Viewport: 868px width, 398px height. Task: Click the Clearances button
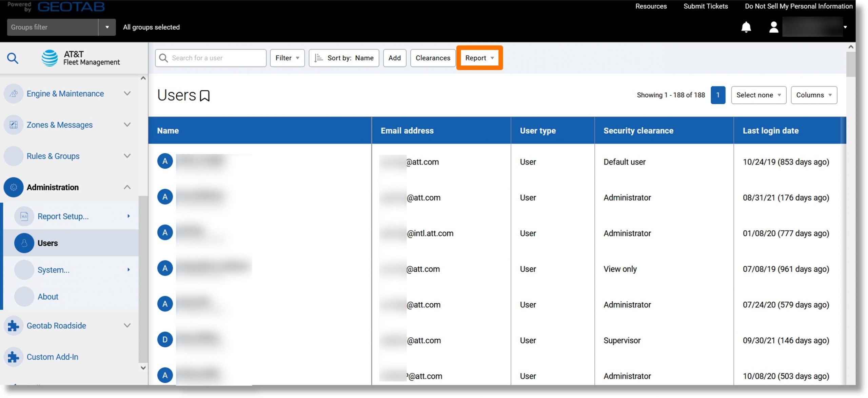tap(433, 58)
